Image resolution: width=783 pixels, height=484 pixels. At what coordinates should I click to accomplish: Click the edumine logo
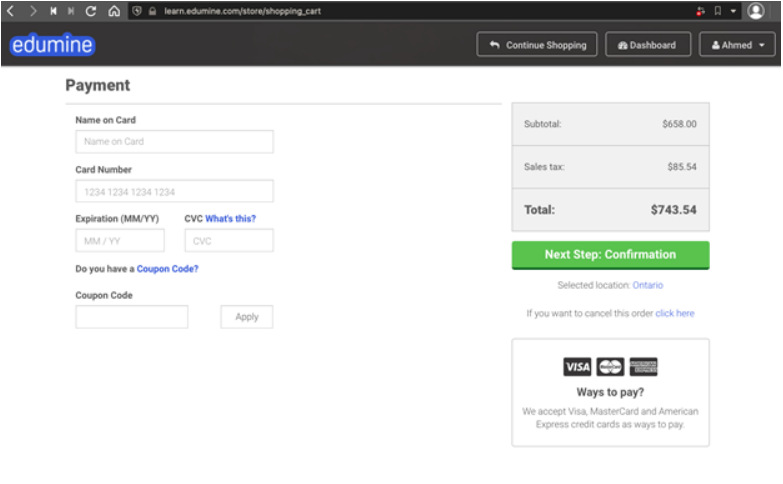(52, 45)
